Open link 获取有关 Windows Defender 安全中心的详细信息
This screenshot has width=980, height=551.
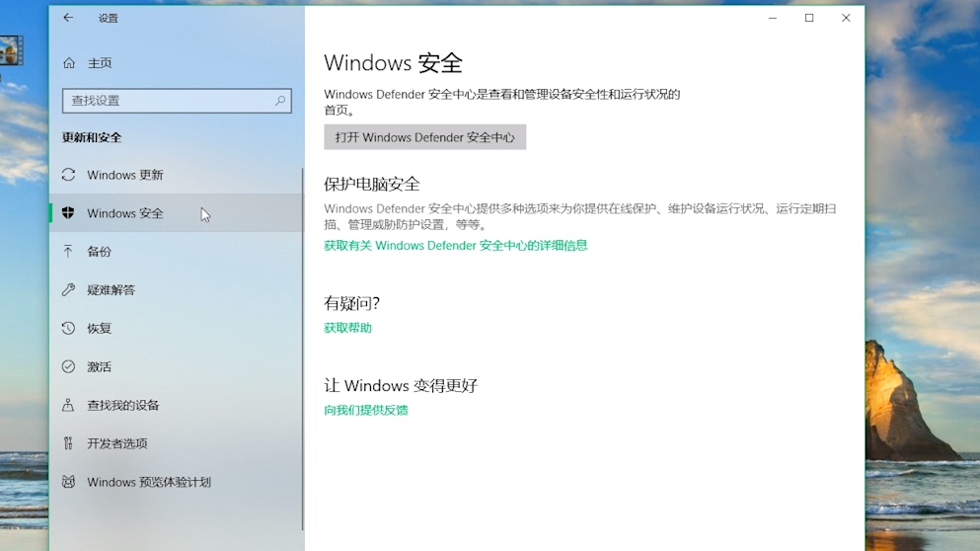pos(456,245)
